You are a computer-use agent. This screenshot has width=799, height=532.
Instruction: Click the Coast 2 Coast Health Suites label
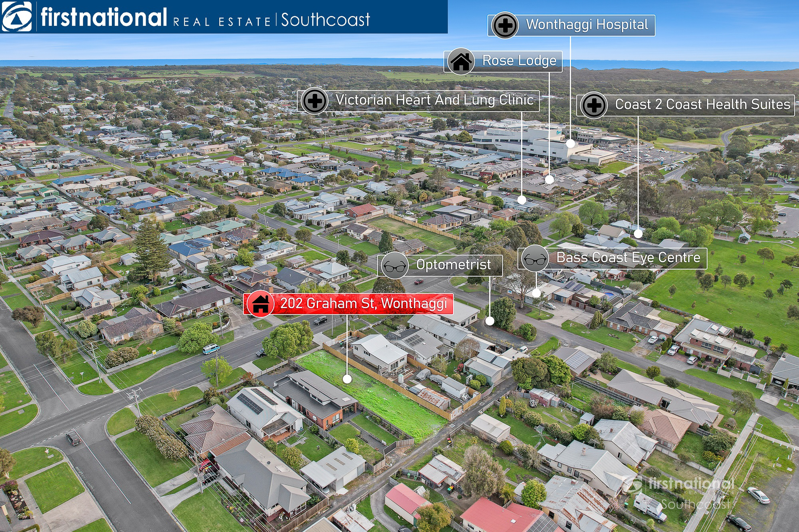(702, 104)
